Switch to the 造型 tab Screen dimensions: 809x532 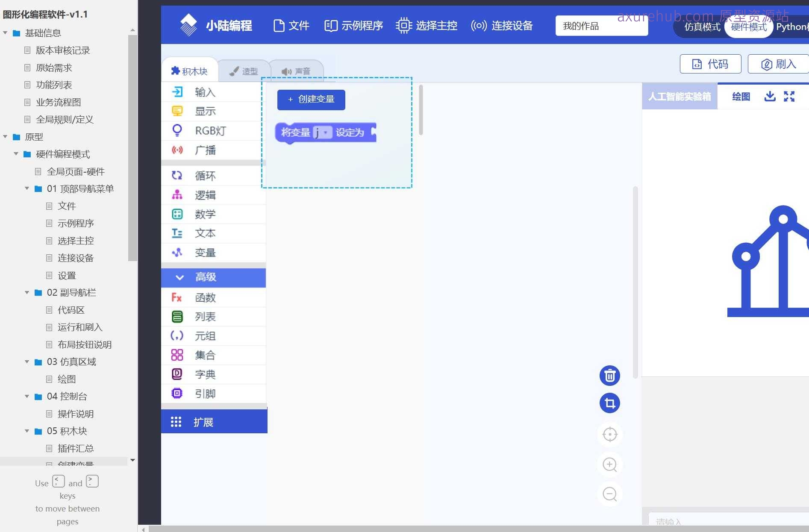click(x=244, y=71)
